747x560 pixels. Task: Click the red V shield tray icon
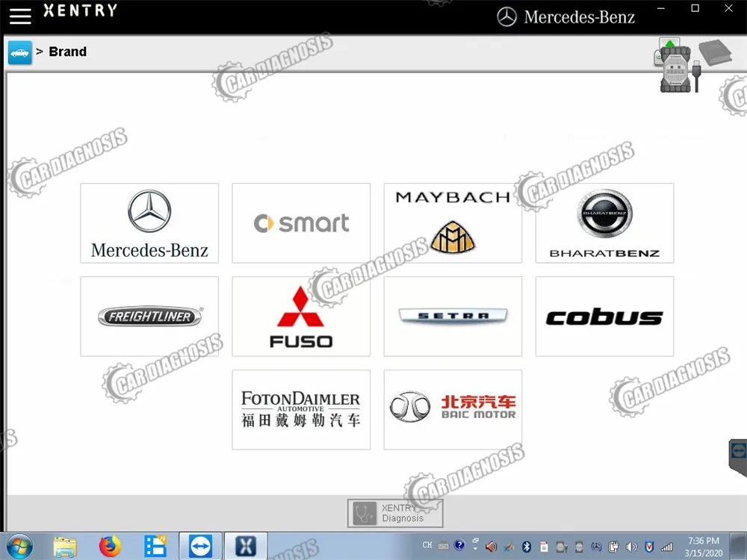(x=649, y=547)
